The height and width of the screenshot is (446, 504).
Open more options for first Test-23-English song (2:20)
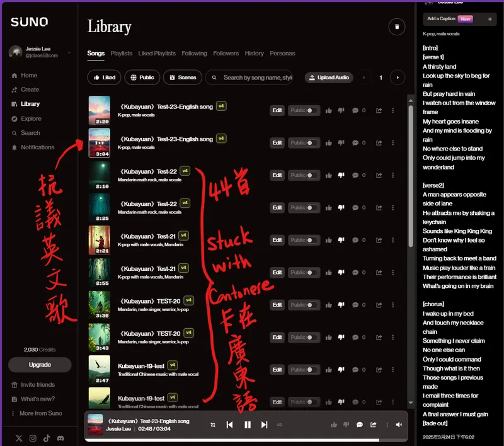coord(392,110)
